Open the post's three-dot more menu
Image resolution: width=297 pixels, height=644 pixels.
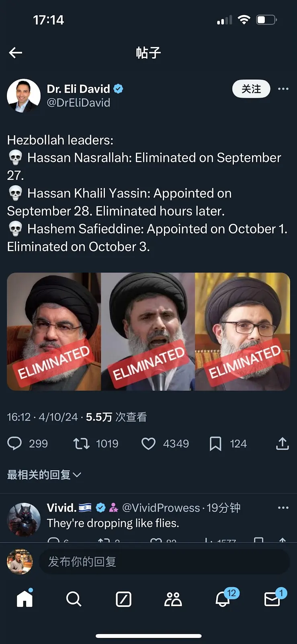tap(283, 89)
